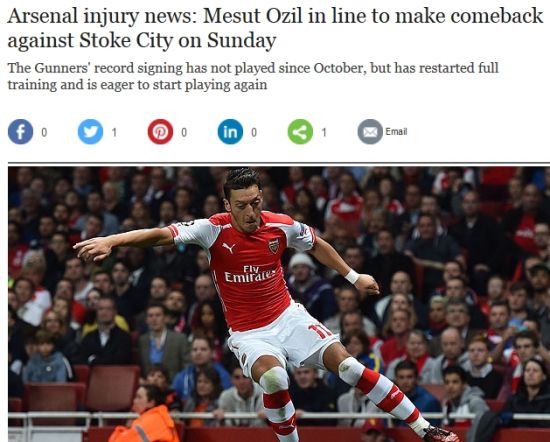Click the Puma logo on the jersey

[x=229, y=248]
